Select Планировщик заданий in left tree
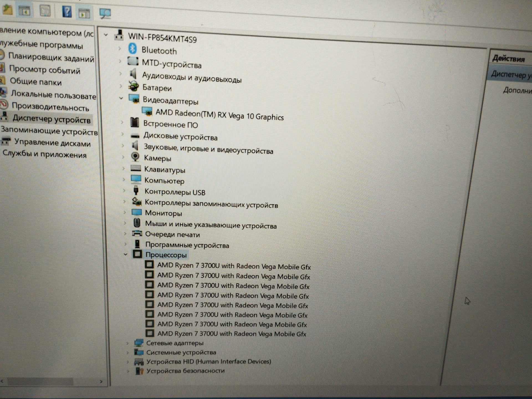Screen dimensions: 532x399 [51, 57]
